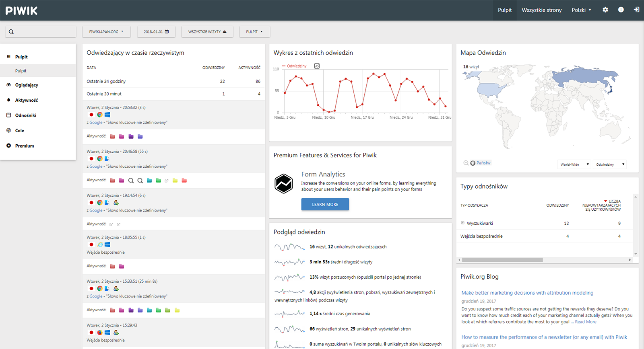Click the people icon in WSZYSTKIE WIZYTY selector

point(225,32)
